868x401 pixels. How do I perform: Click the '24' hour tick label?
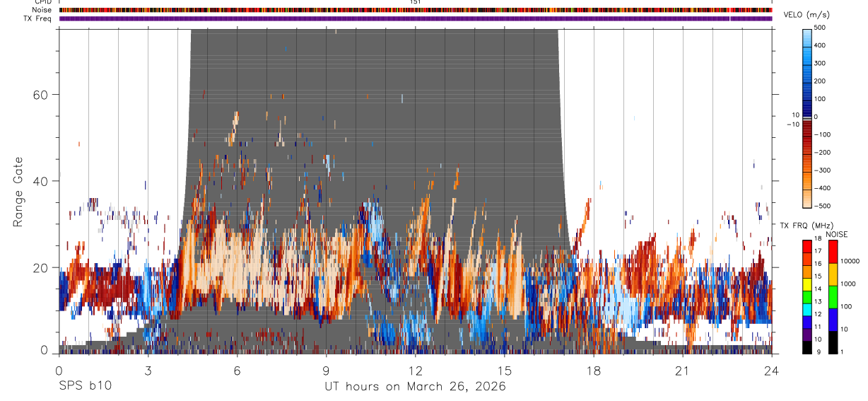tap(771, 370)
